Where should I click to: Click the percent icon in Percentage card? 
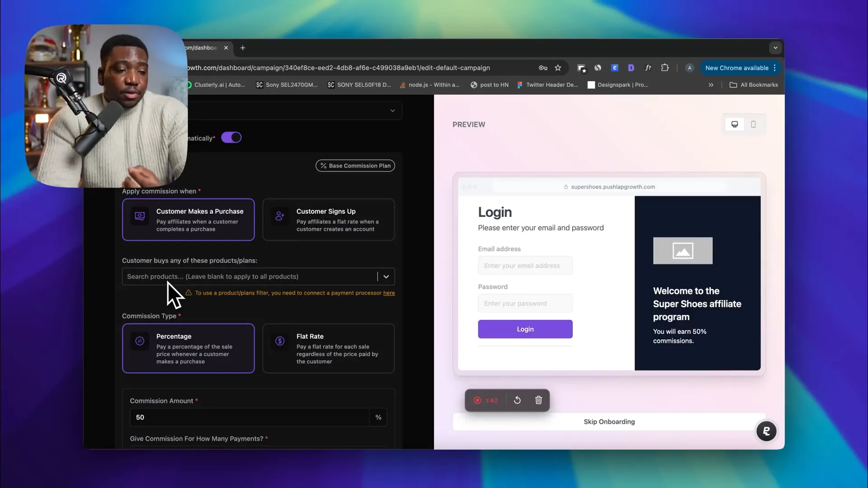coord(139,341)
